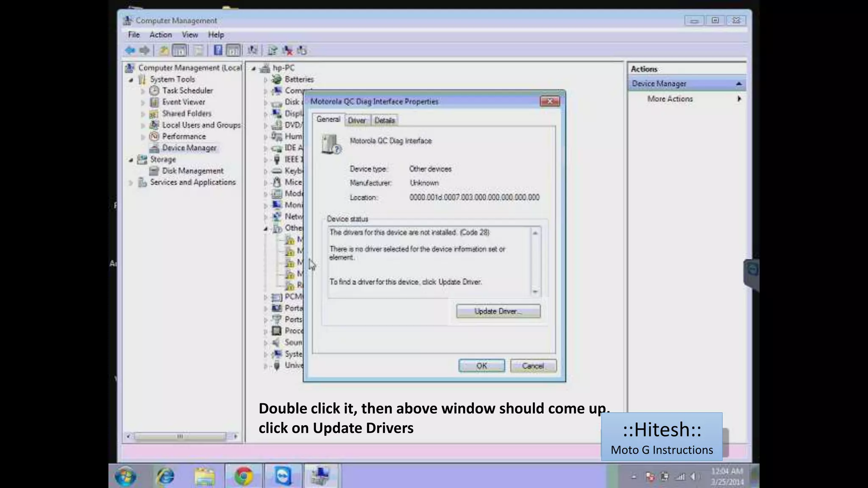
Task: Click More Actions in Actions pane
Action: point(670,99)
